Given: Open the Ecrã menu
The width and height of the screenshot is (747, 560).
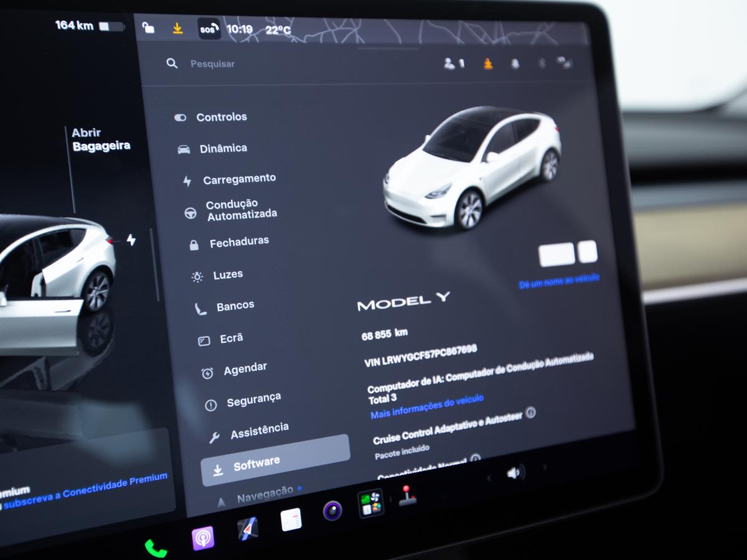Looking at the screenshot, I should [x=220, y=338].
